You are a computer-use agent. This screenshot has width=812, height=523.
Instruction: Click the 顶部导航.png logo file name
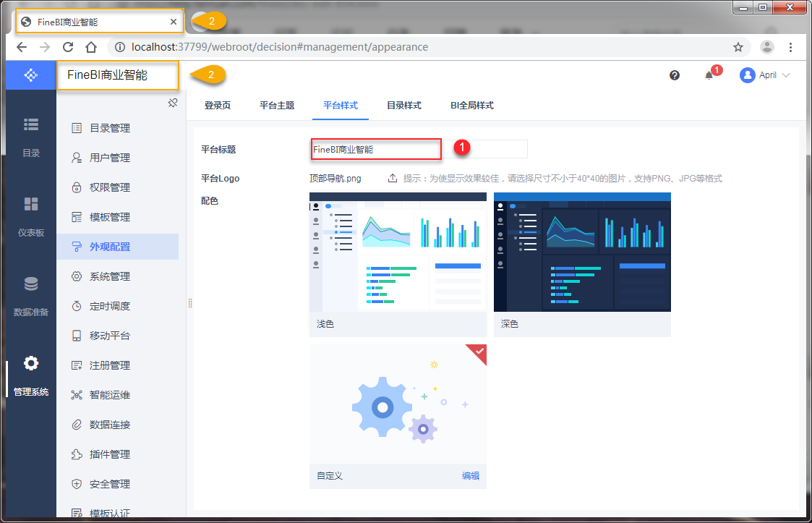point(335,178)
